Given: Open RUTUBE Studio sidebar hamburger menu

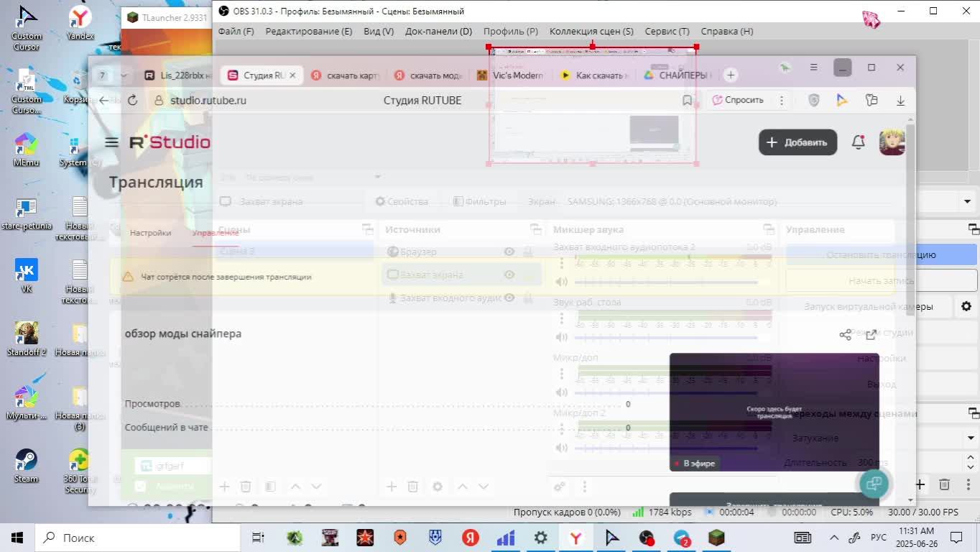Looking at the screenshot, I should point(111,142).
